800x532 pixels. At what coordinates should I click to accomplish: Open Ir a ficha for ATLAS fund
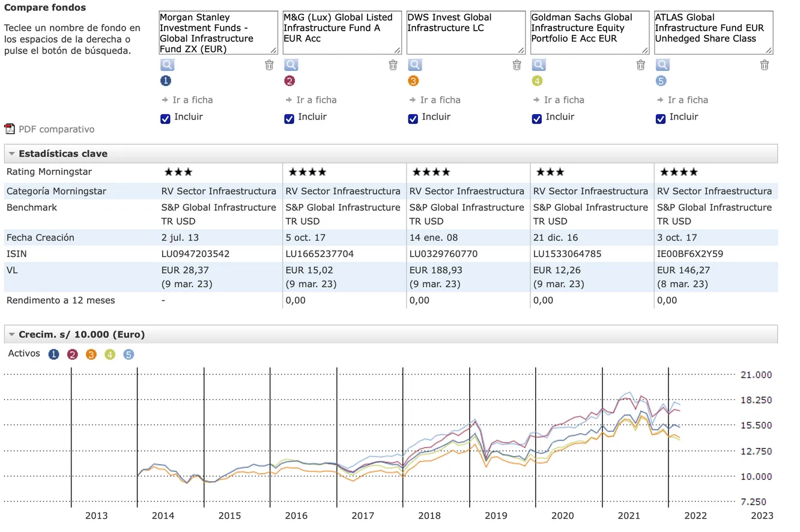coord(687,100)
